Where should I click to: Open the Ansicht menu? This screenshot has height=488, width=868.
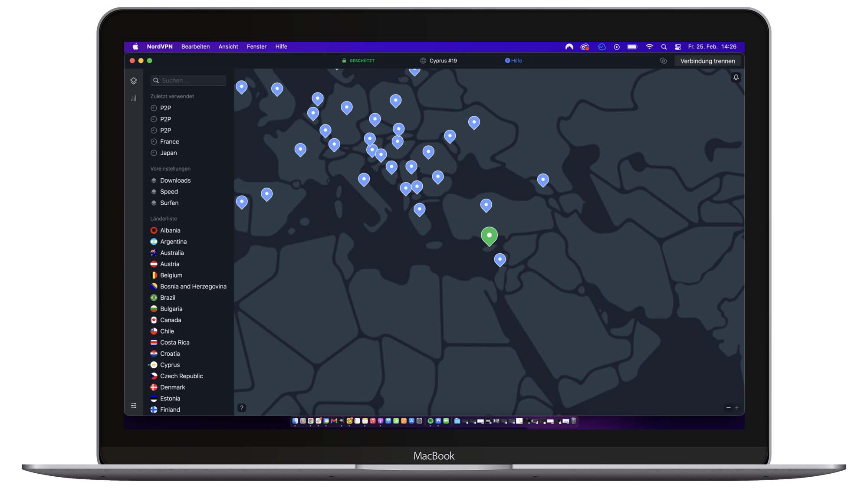228,46
